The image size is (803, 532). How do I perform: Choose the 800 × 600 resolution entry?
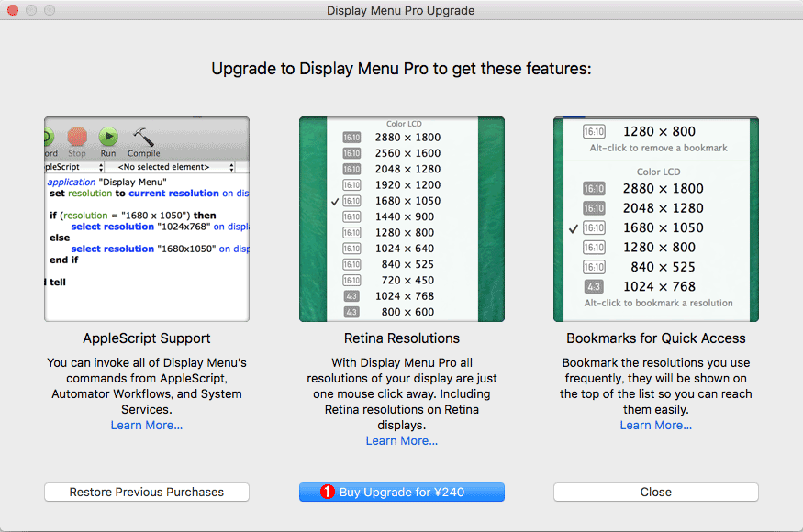(407, 312)
